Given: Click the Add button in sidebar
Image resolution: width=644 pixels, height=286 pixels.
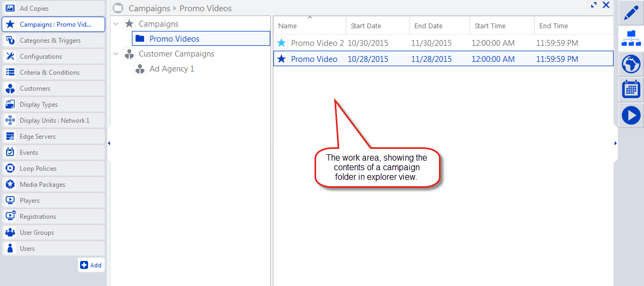Looking at the screenshot, I should (91, 265).
